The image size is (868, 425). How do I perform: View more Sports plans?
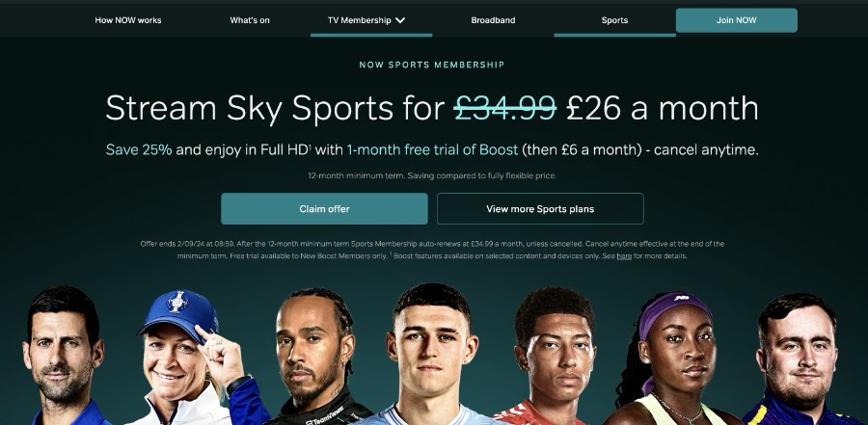click(540, 208)
